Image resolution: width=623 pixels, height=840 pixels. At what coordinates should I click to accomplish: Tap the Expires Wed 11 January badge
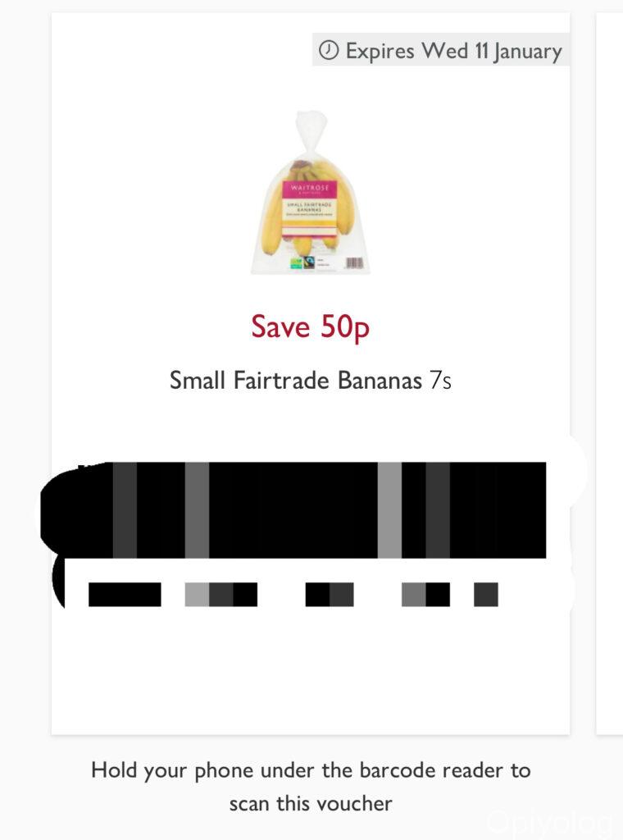coord(440,50)
